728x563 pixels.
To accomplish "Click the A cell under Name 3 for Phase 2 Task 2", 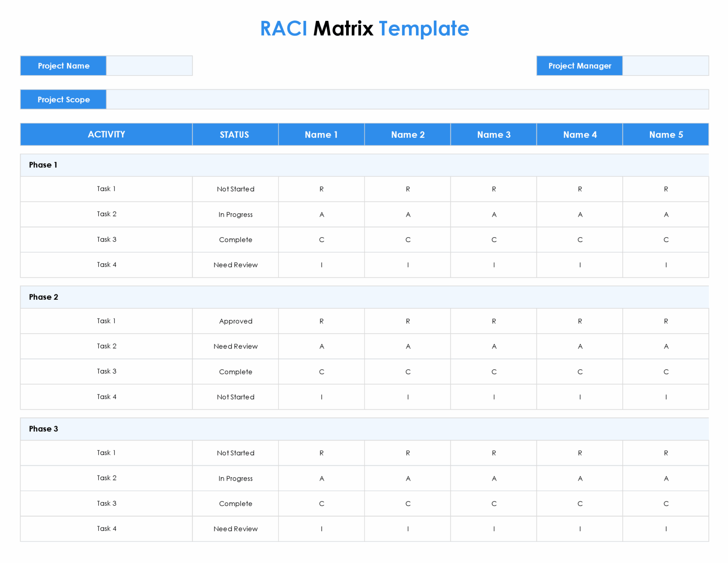I will 493,346.
